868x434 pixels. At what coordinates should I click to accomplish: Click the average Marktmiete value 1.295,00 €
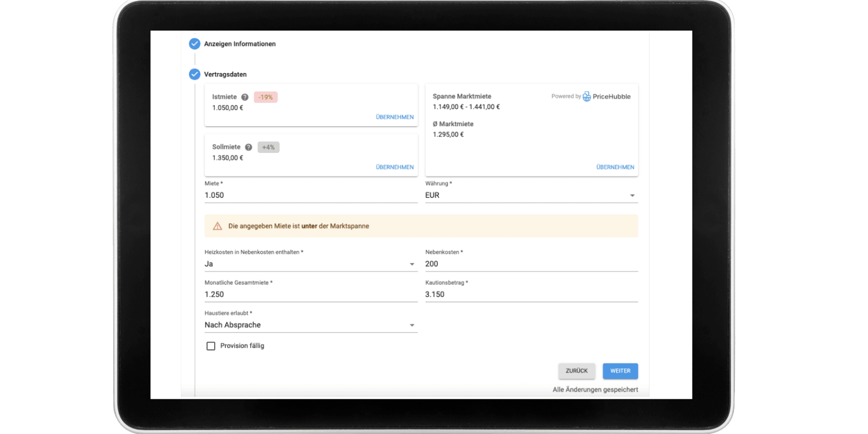(448, 135)
